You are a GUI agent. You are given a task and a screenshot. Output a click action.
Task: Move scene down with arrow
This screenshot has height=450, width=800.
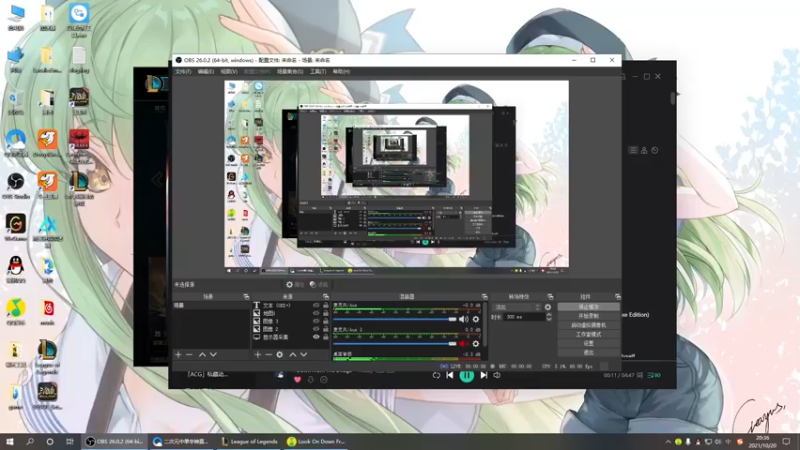pos(213,355)
